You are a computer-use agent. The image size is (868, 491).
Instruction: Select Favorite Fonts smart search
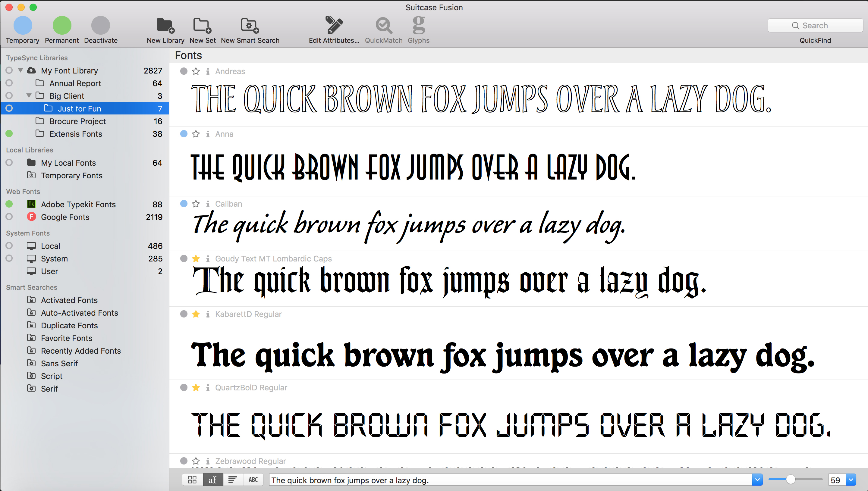click(67, 338)
